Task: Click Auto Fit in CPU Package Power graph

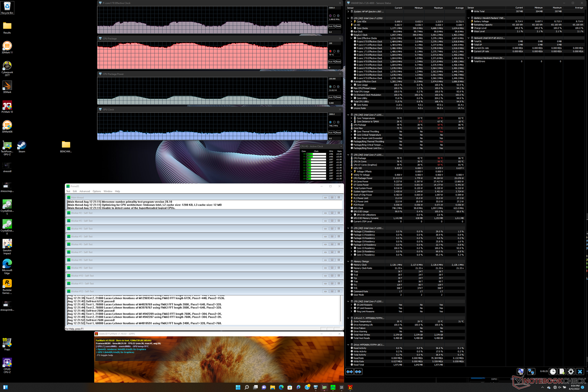Action: coord(332,97)
